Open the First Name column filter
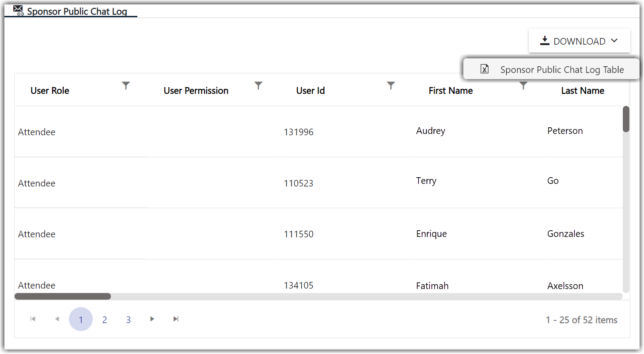Image resolution: width=644 pixels, height=354 pixels. tap(523, 85)
